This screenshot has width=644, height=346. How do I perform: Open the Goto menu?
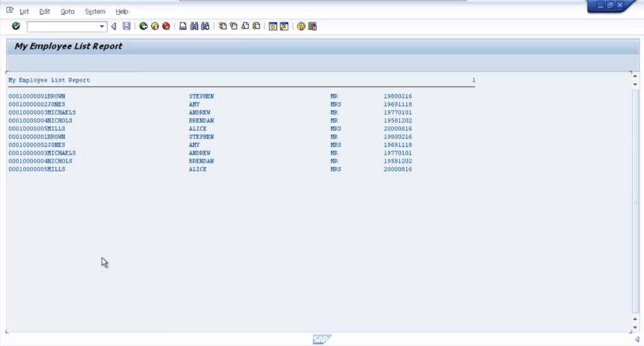[68, 11]
